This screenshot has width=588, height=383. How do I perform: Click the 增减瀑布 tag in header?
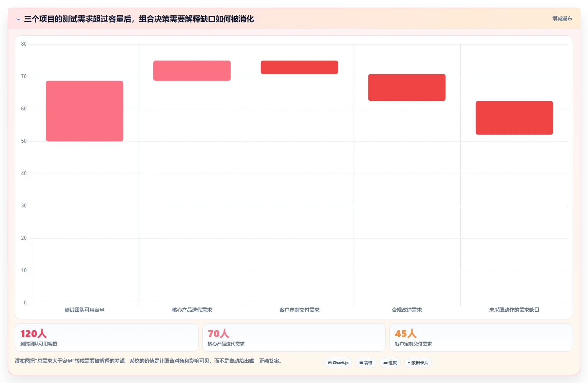pos(562,18)
